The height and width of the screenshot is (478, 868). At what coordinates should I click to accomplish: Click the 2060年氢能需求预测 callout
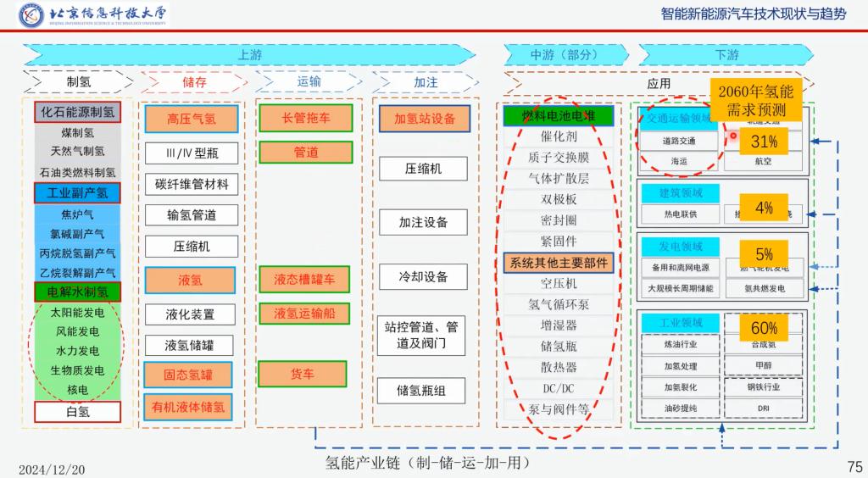point(755,100)
